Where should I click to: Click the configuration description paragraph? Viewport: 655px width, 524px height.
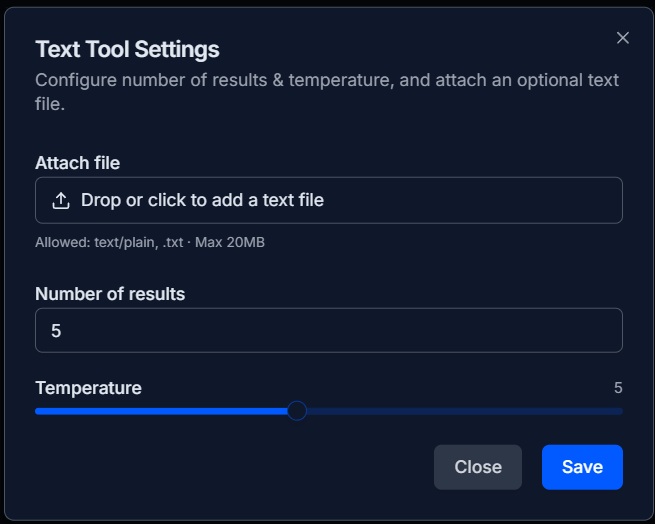point(327,91)
